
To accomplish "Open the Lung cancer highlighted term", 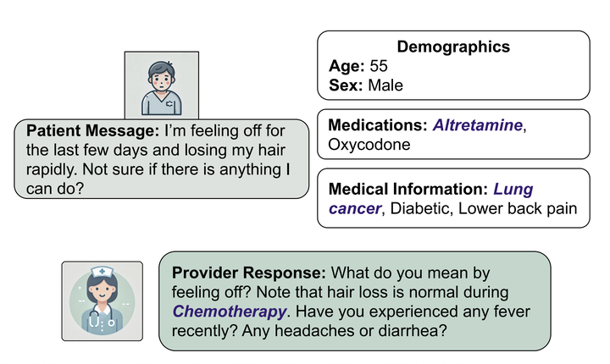I will tap(430, 199).
